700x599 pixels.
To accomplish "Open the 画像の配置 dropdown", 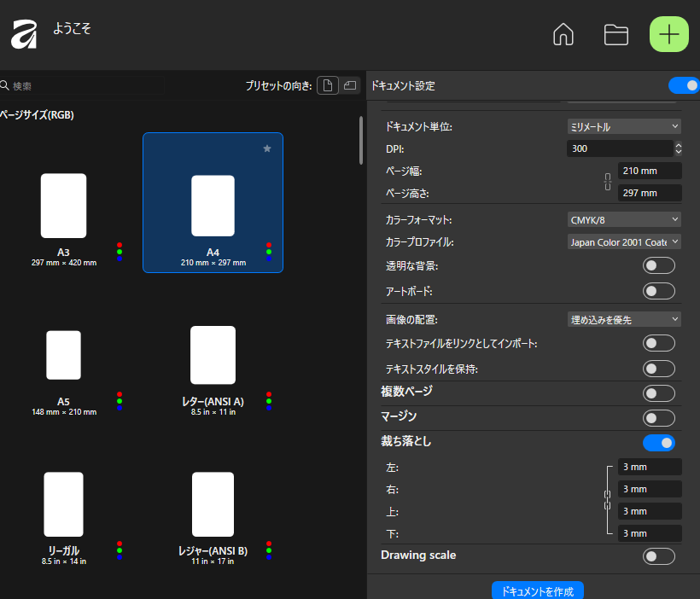I will pyautogui.click(x=624, y=319).
